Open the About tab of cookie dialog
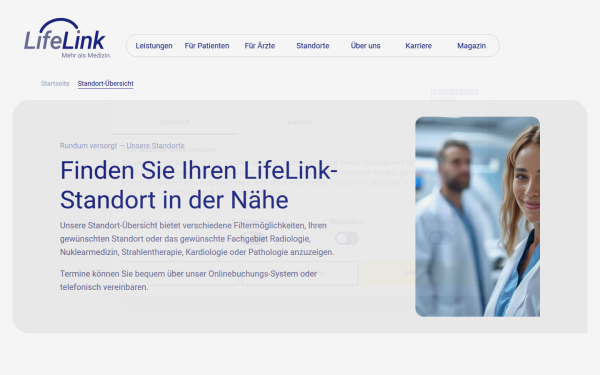The image size is (600, 375). click(425, 122)
